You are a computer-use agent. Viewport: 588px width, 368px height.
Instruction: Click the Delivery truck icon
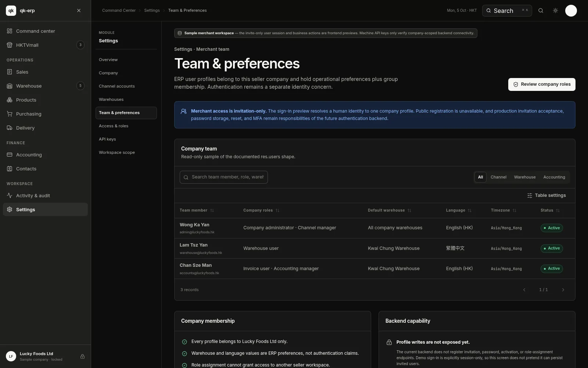coord(10,128)
